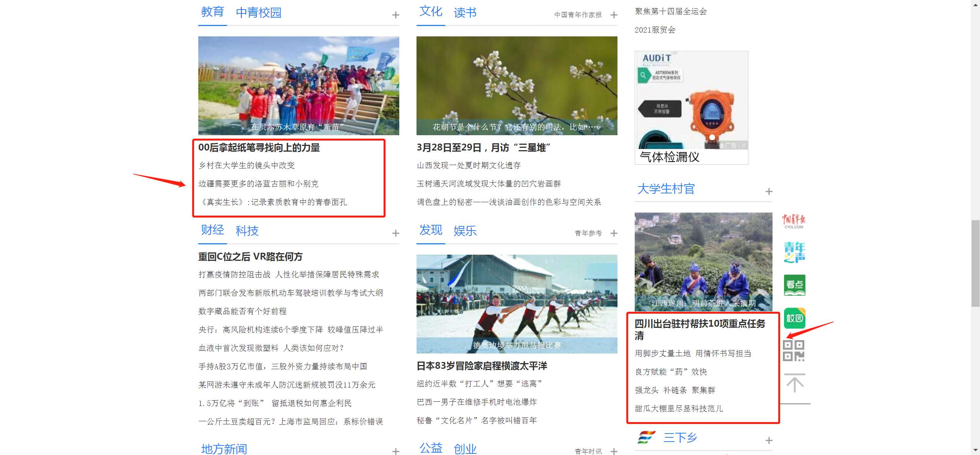
Task: Open the 大学生村官 section heading
Action: tap(666, 189)
